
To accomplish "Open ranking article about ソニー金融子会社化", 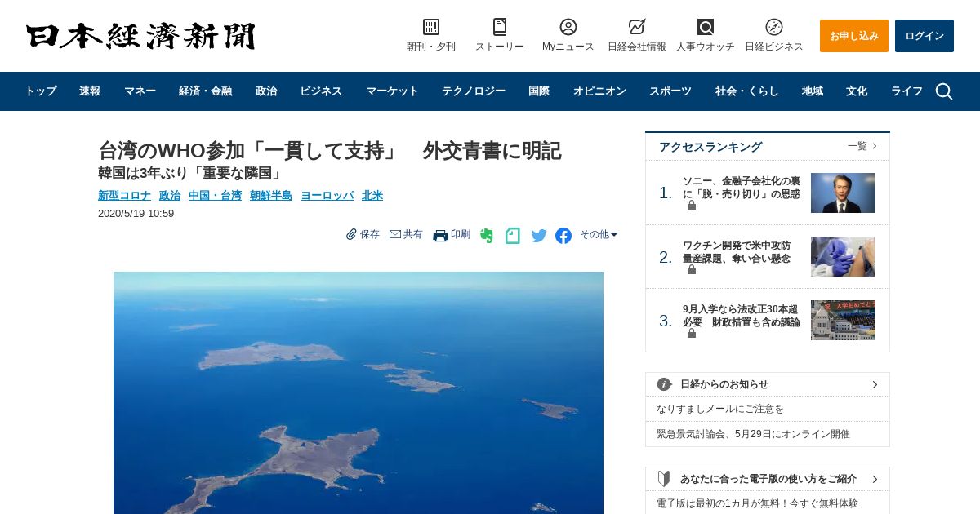I will tap(742, 188).
